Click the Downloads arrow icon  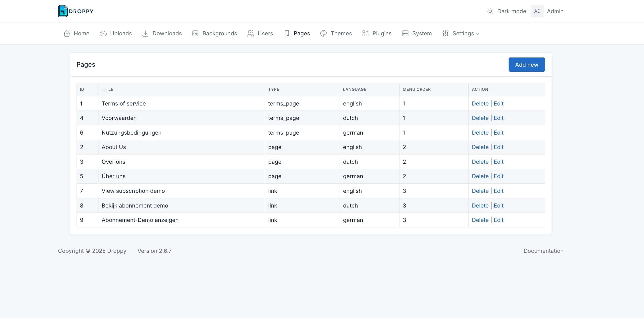pos(145,33)
